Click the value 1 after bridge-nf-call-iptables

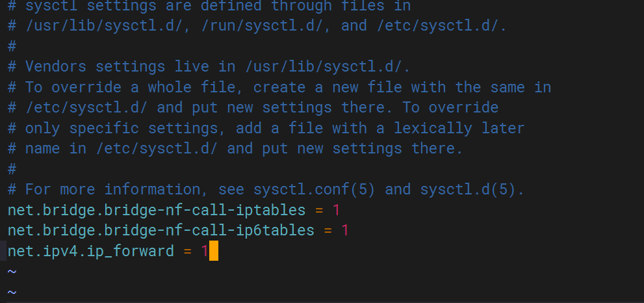point(336,210)
